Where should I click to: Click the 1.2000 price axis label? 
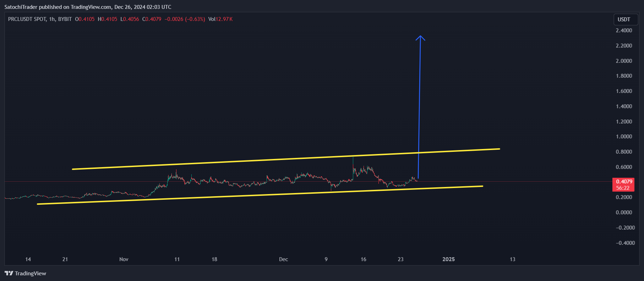624,122
